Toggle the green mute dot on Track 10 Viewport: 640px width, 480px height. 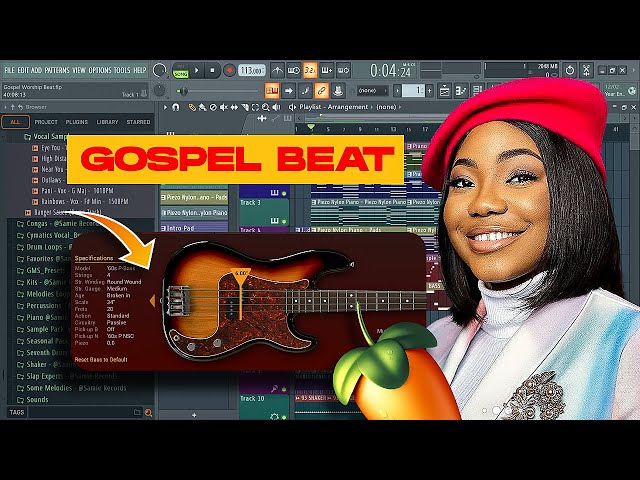click(284, 417)
